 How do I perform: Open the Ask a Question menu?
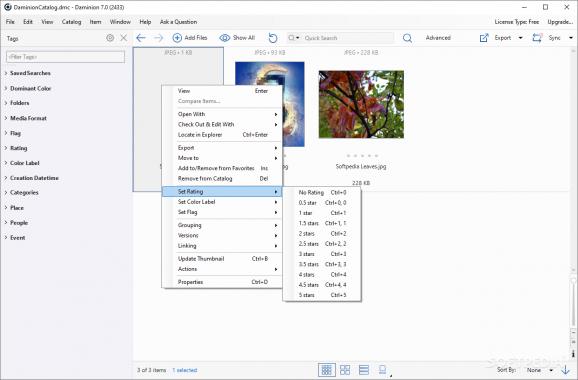pos(178,22)
